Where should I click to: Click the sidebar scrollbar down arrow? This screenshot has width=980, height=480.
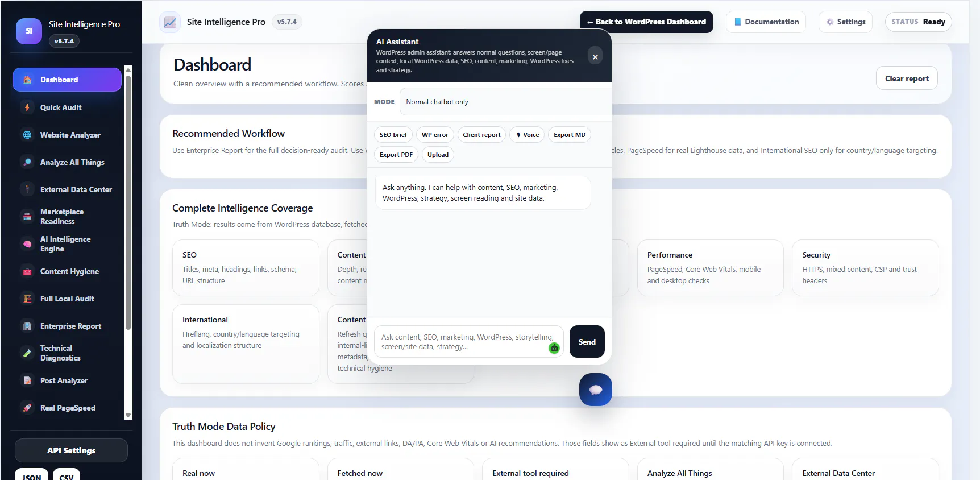tap(128, 416)
